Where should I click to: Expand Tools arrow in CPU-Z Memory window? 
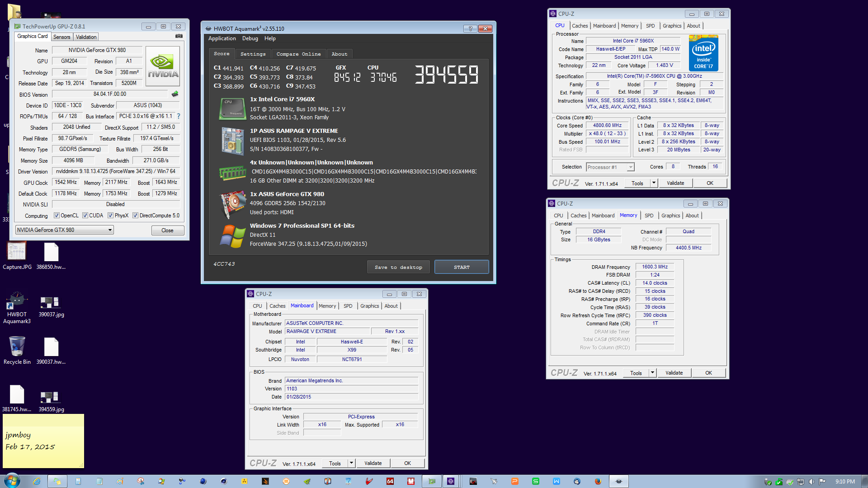[x=652, y=373]
